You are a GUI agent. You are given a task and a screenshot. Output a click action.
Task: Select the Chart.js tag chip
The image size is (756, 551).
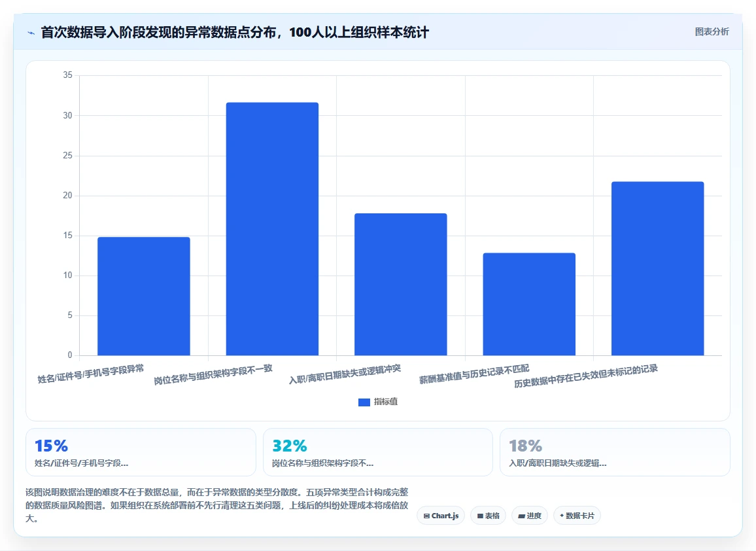click(x=441, y=516)
